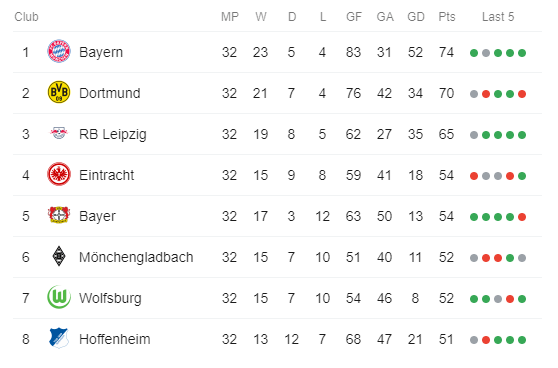Click the Dortmund BVB logo

pos(59,92)
